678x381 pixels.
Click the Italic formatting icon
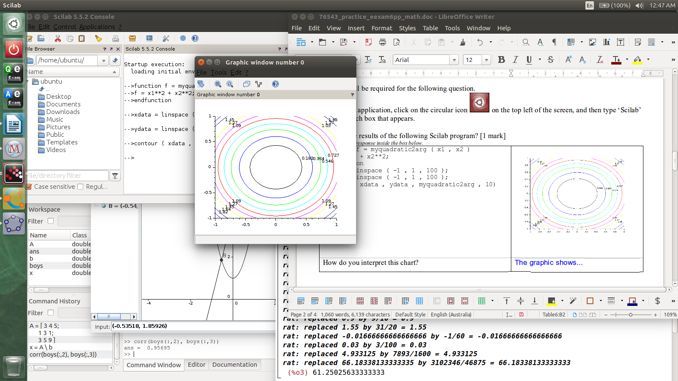point(515,60)
